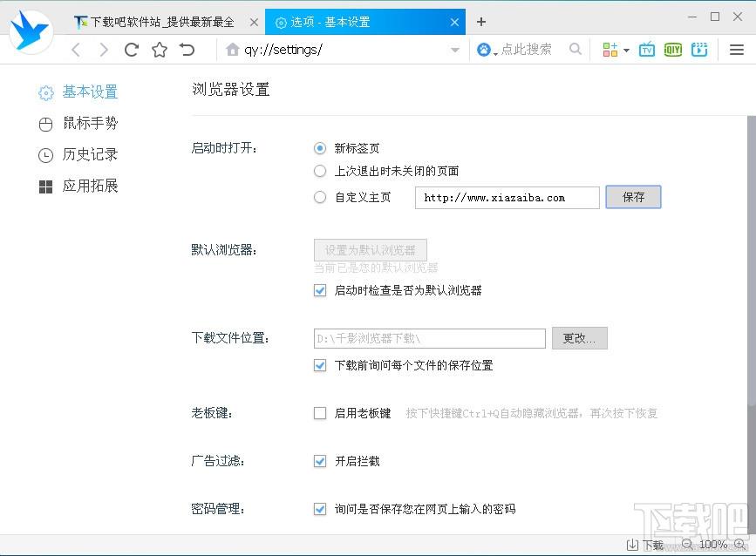Open 鼠标手势 settings in the sidebar
Viewport: 756px width, 556px height.
(90, 124)
